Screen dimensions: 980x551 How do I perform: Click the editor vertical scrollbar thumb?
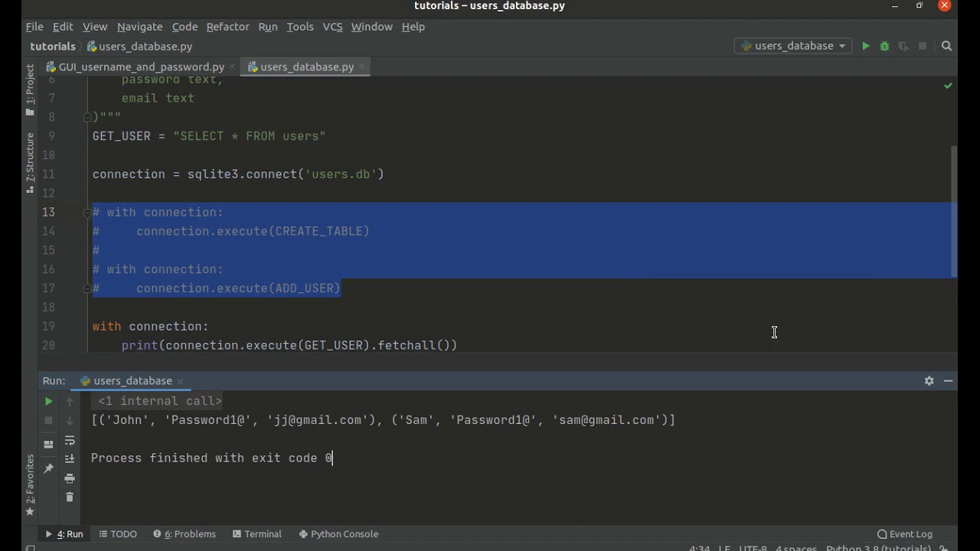[x=954, y=210]
